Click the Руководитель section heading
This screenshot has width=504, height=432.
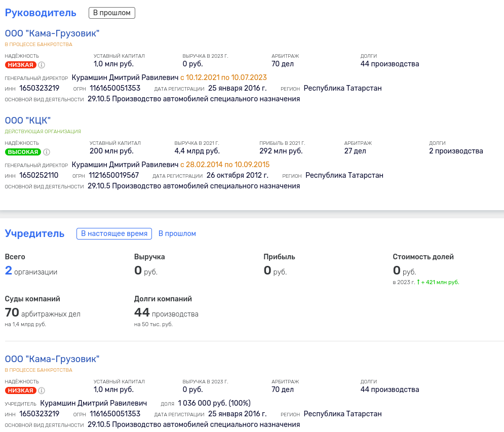(x=41, y=13)
